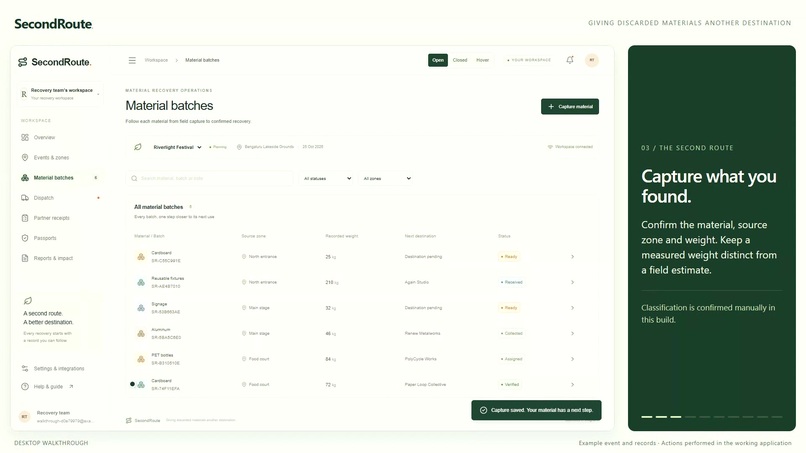
Task: Click the first walkthrough progress segment
Action: 647,416
